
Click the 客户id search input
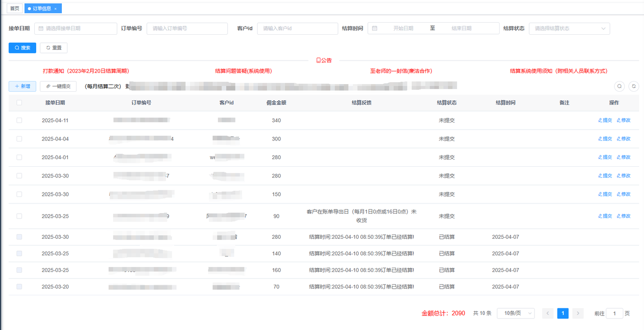click(297, 29)
